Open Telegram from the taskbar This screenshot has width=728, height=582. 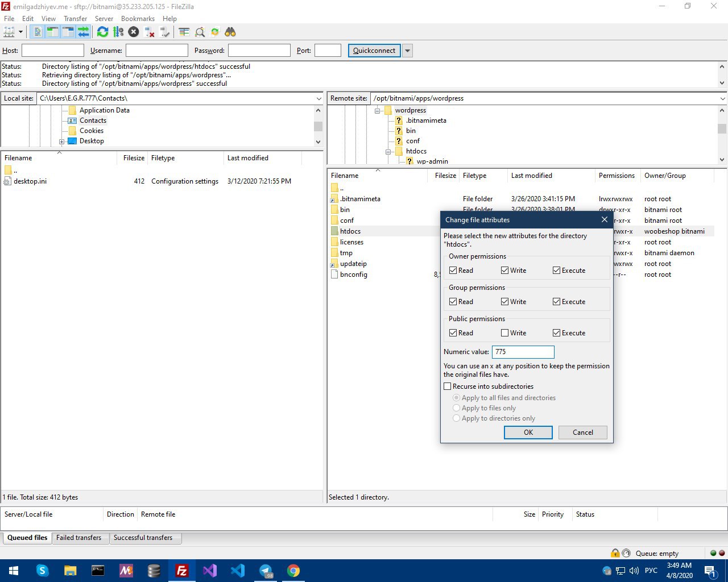(266, 571)
